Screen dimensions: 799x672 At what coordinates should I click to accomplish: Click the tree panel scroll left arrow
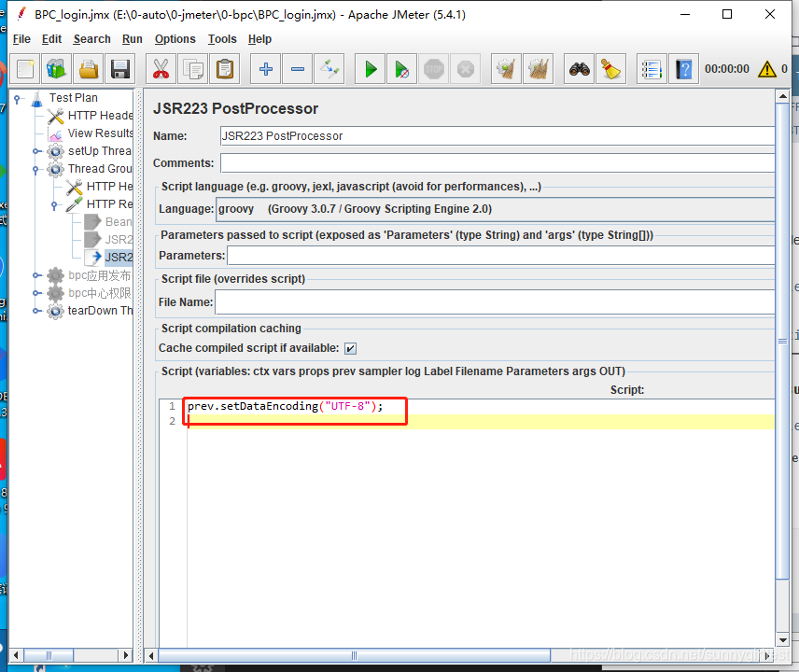[16, 655]
